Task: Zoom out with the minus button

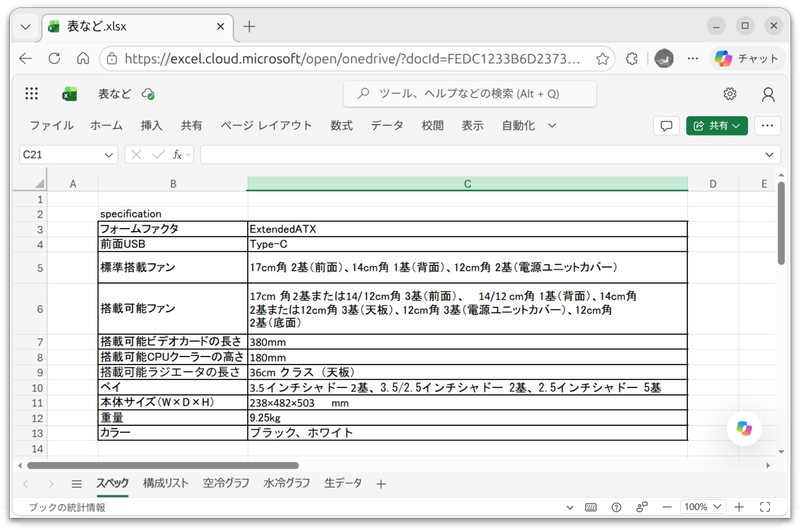Action: [667, 507]
